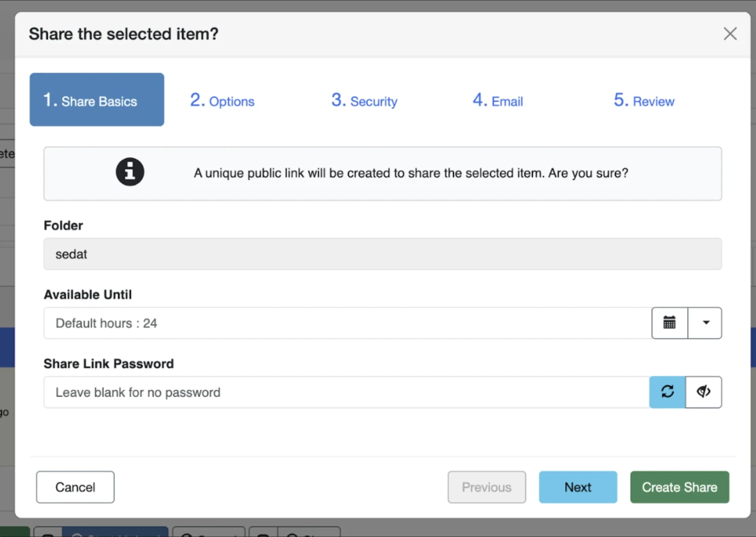
Task: Open the Email step tab
Action: 498,100
